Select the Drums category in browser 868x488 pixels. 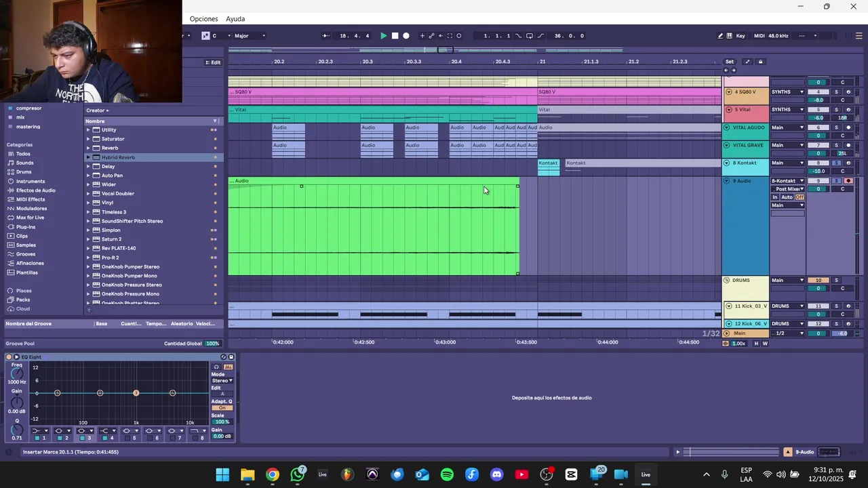coord(24,172)
